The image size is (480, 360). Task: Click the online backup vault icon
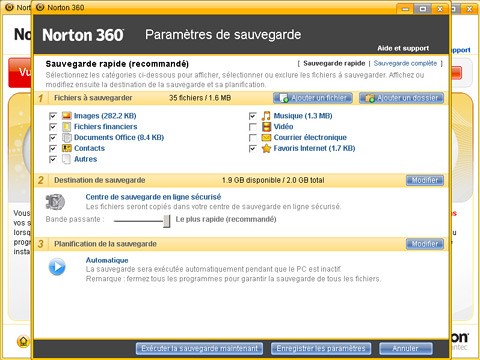[x=55, y=202]
